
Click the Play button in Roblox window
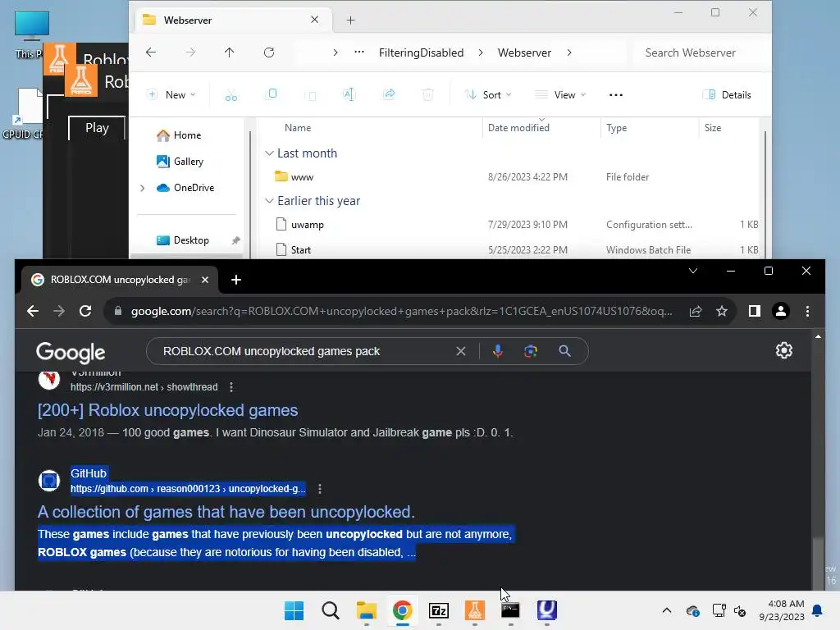tap(97, 128)
